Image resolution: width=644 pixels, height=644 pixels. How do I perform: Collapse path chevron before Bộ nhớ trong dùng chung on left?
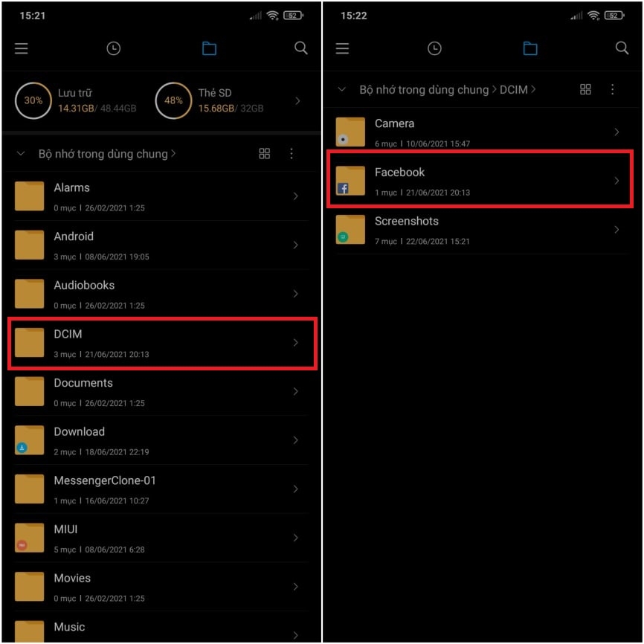coord(21,154)
